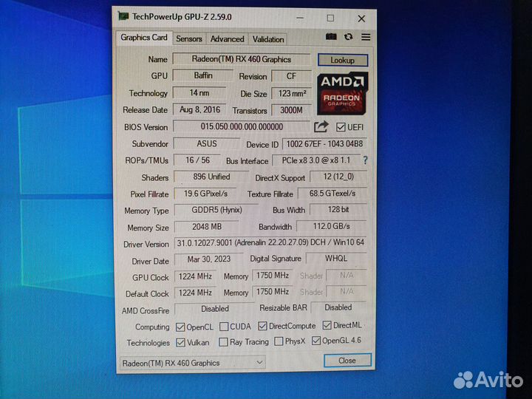Image resolution: width=532 pixels, height=399 pixels.
Task: Click the Memory Type 'GDDR5 (Hynix)'
Action: pos(216,210)
